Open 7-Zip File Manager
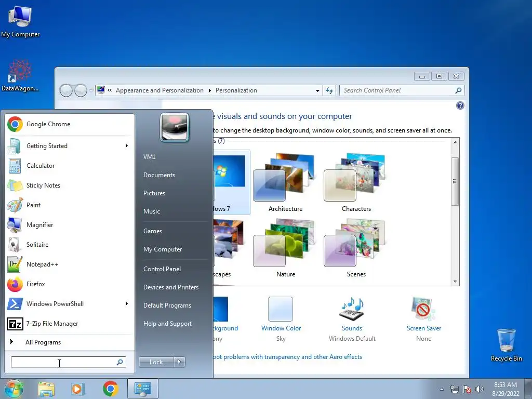Viewport: 532px width, 399px height. (70, 324)
